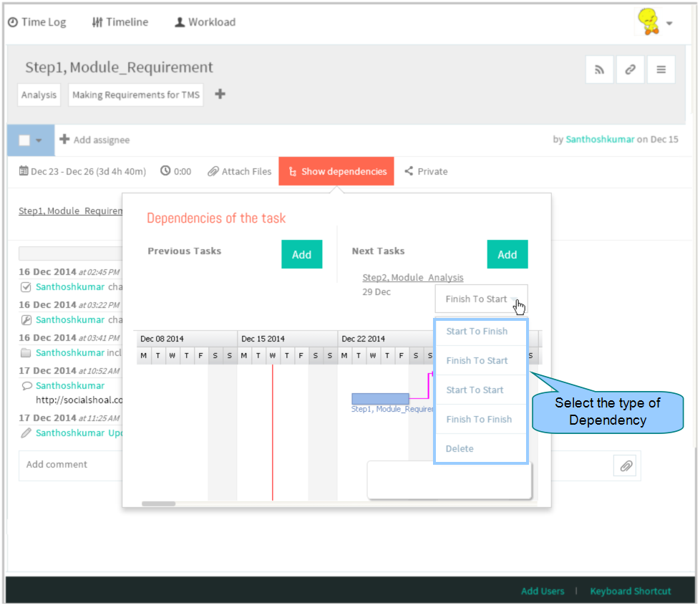Expand dropdown arrow beside the user avatar
Image resolution: width=700 pixels, height=608 pixels.
tap(669, 23)
